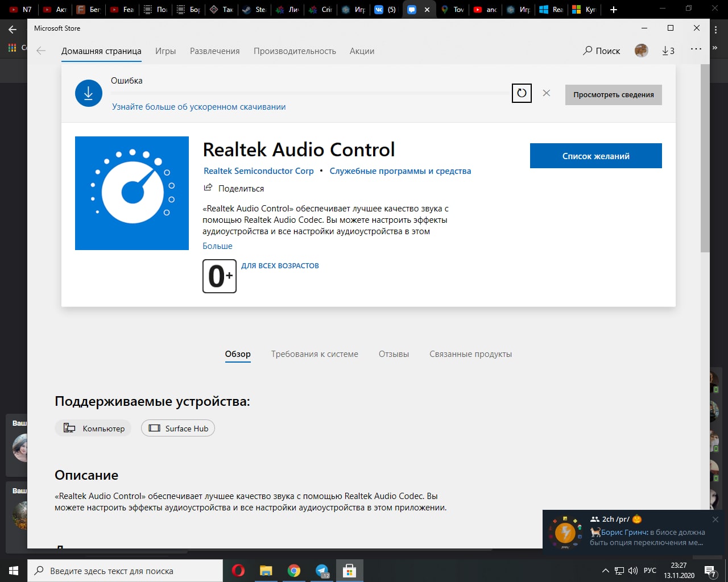Open Служебные программы и средства category
The width and height of the screenshot is (728, 582).
click(400, 171)
